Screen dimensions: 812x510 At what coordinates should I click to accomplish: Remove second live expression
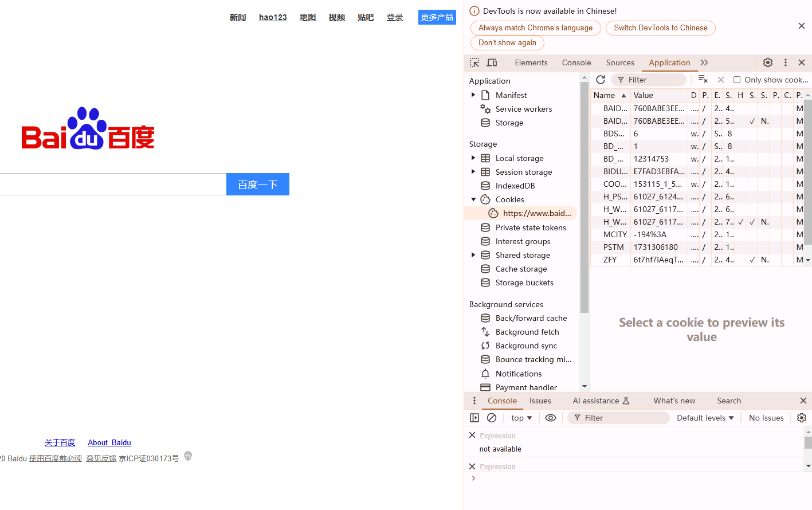click(x=472, y=466)
